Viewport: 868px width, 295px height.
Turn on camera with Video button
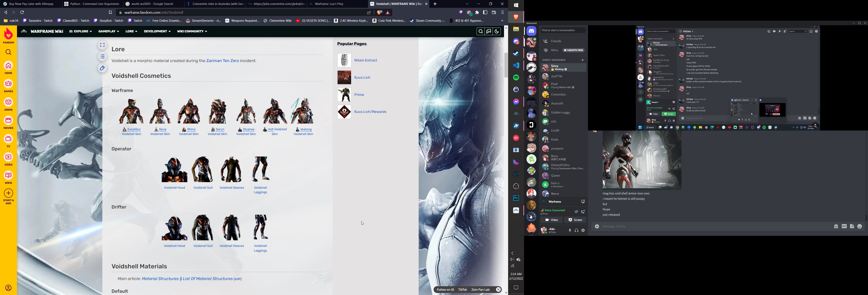(552, 220)
